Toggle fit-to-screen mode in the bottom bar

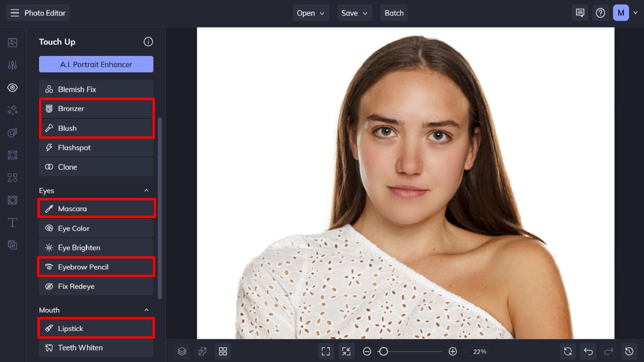346,351
